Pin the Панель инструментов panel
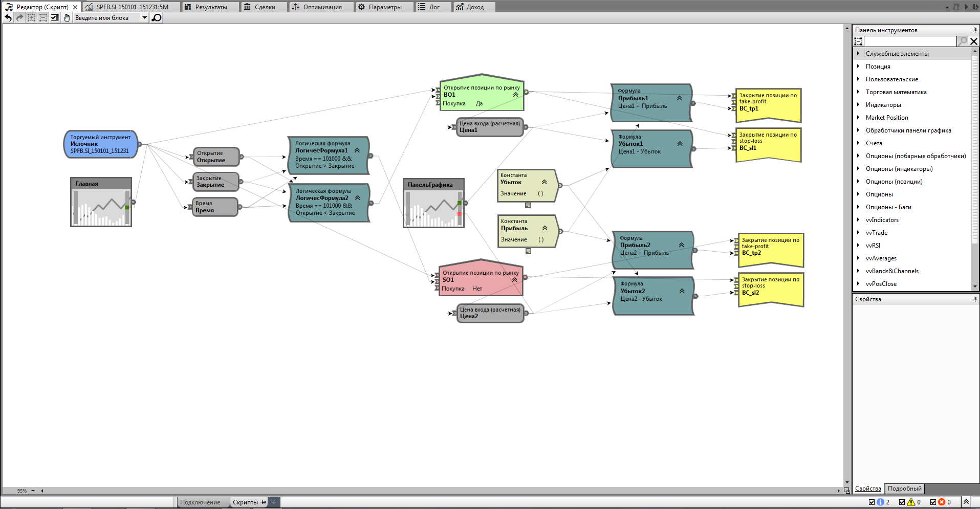This screenshot has width=980, height=509. [974, 30]
